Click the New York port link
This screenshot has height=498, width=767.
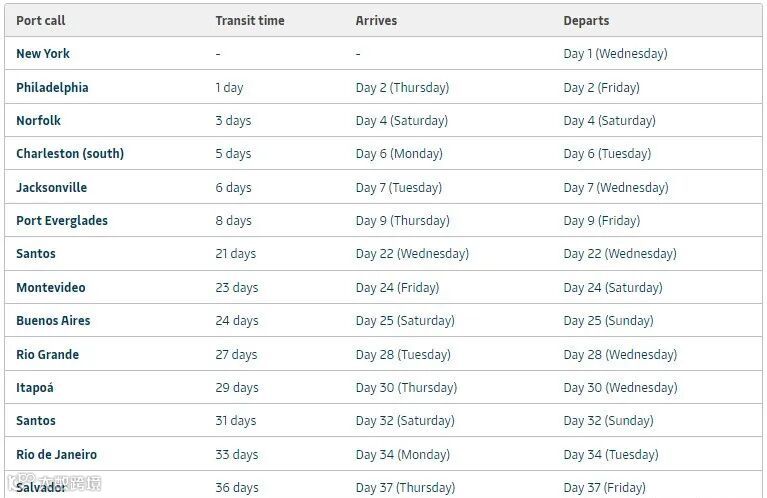point(43,54)
